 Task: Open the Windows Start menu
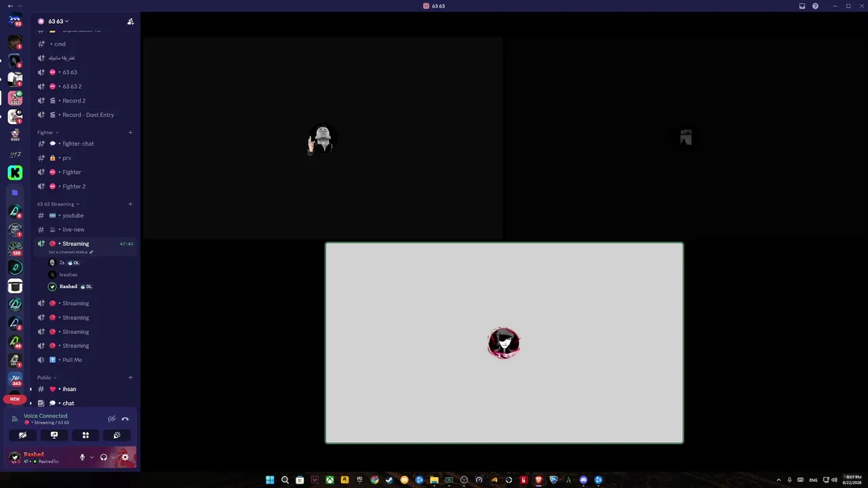click(x=270, y=480)
